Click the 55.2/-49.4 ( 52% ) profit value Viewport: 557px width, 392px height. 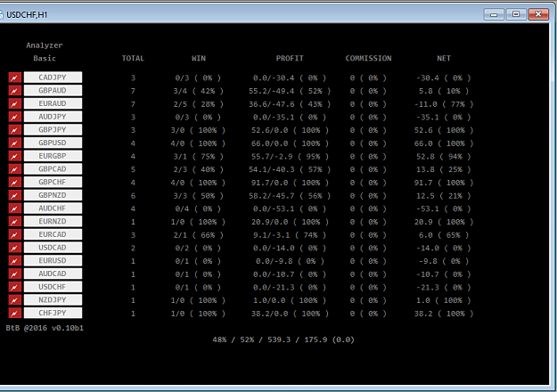click(x=290, y=91)
